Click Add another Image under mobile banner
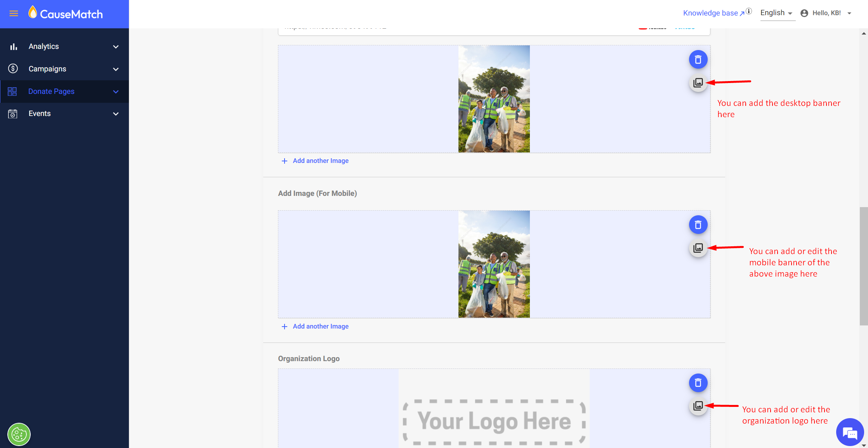The height and width of the screenshot is (448, 868). coord(320,327)
